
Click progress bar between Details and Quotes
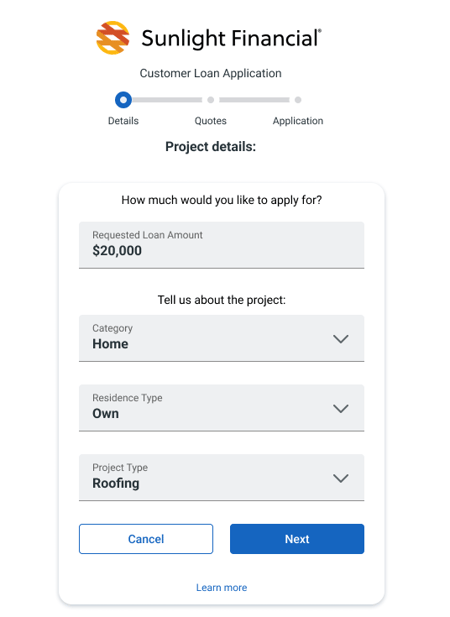(x=168, y=100)
